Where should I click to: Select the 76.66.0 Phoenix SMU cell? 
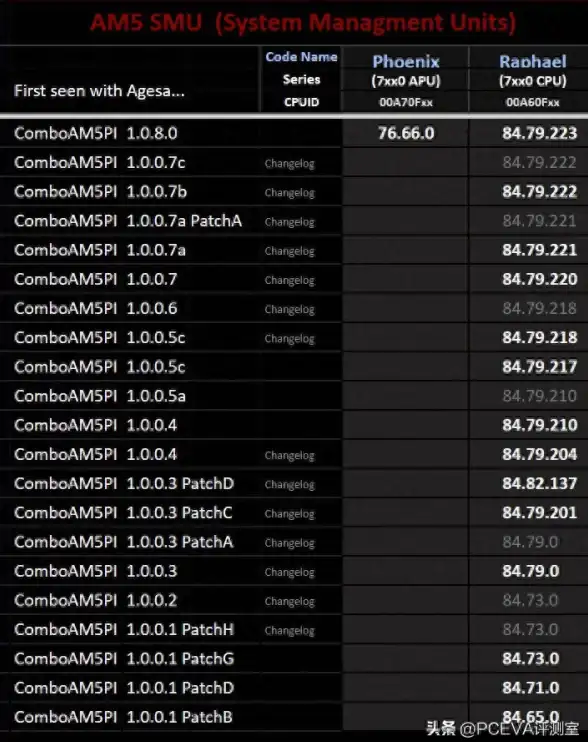(x=406, y=133)
